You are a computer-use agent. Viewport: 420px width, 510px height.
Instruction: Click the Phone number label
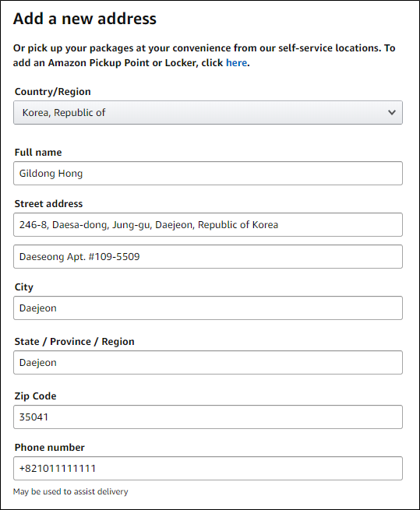(50, 448)
